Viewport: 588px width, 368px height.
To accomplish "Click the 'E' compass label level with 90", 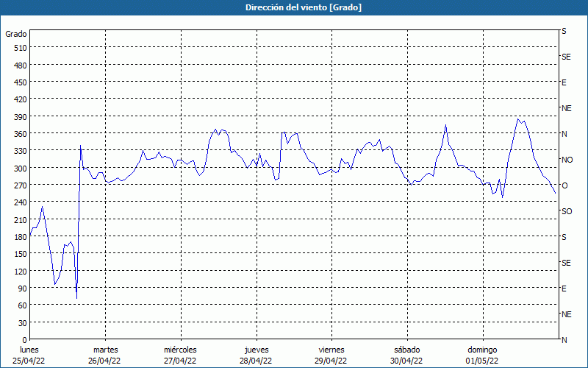I will 564,289.
